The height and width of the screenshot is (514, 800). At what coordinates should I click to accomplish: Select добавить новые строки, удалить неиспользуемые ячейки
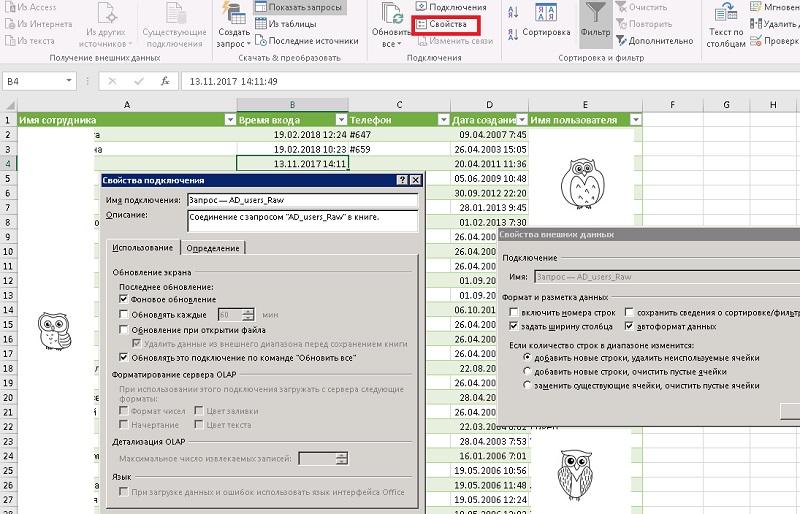coord(528,358)
